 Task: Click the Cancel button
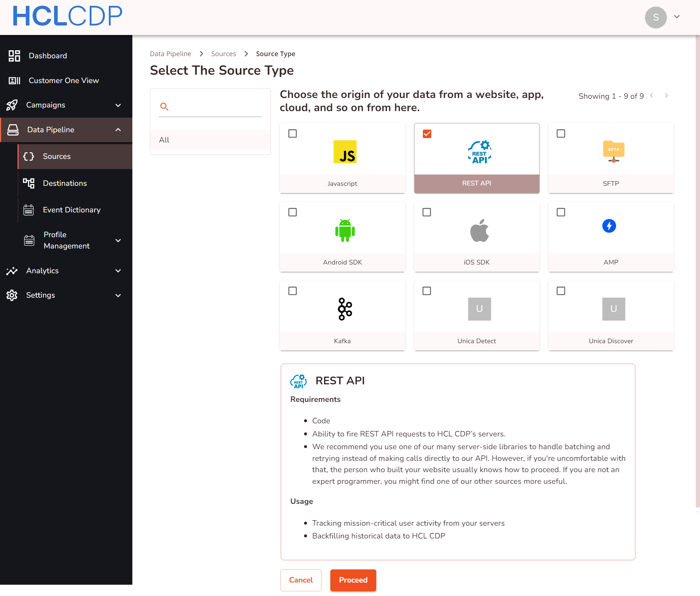coord(301,580)
